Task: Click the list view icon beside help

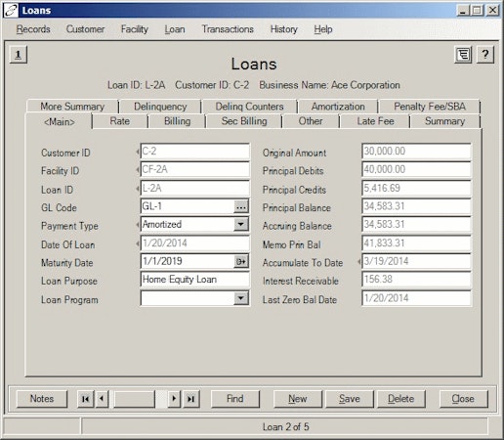Action: 463,55
